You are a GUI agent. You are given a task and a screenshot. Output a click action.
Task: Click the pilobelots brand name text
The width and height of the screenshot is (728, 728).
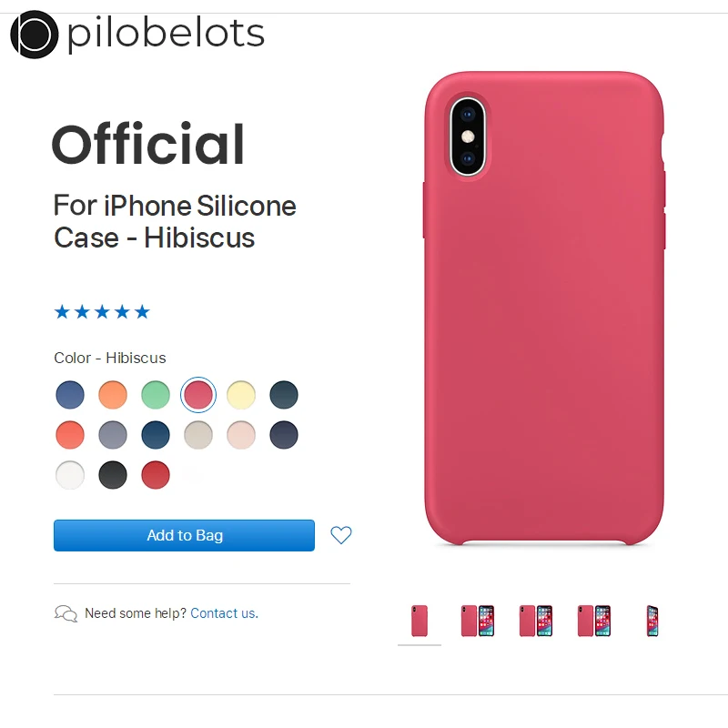(x=166, y=34)
